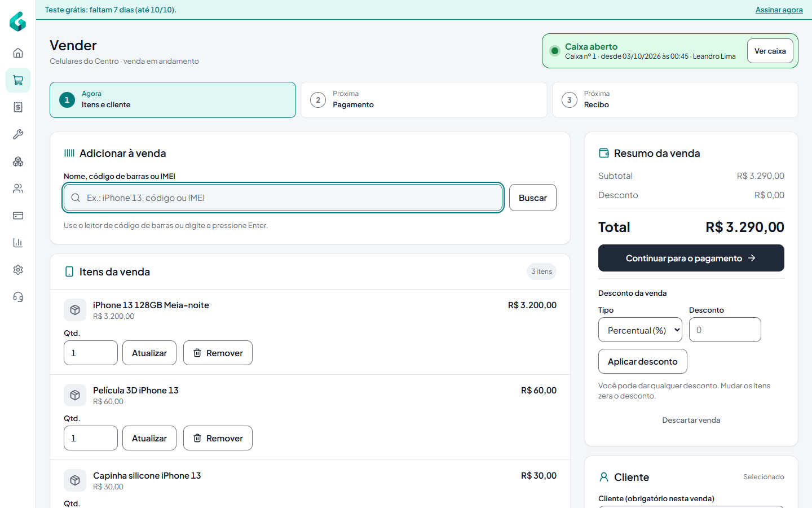Open the stacked boxes inventory icon
Screen dimensions: 812x508
pyautogui.click(x=18, y=161)
